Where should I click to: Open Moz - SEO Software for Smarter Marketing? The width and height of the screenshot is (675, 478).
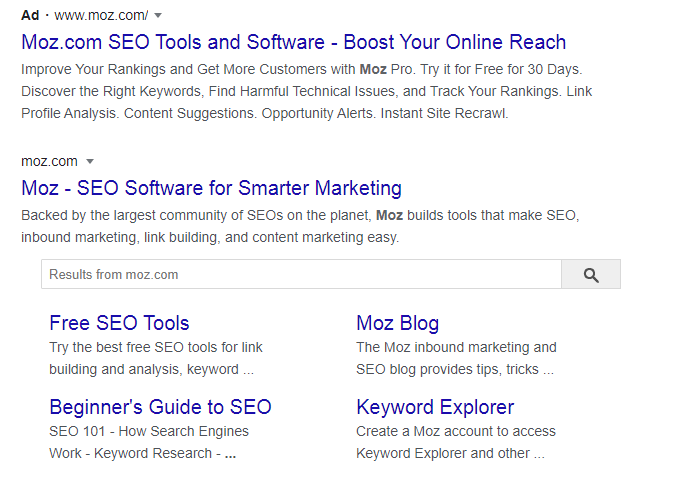(211, 188)
